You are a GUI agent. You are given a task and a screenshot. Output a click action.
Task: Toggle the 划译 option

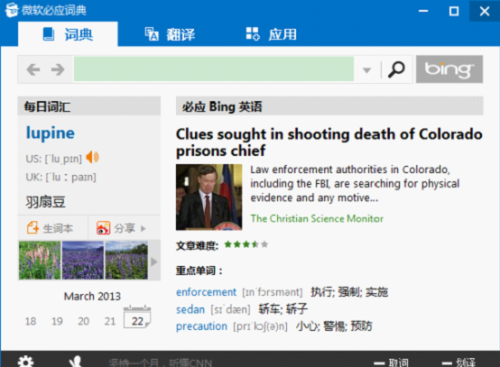[x=459, y=363]
